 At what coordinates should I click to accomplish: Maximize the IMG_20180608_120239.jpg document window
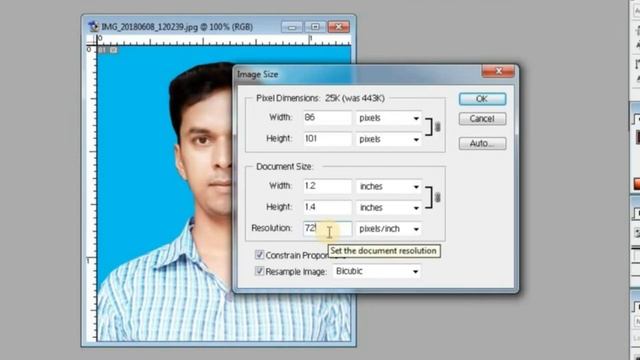tap(315, 27)
